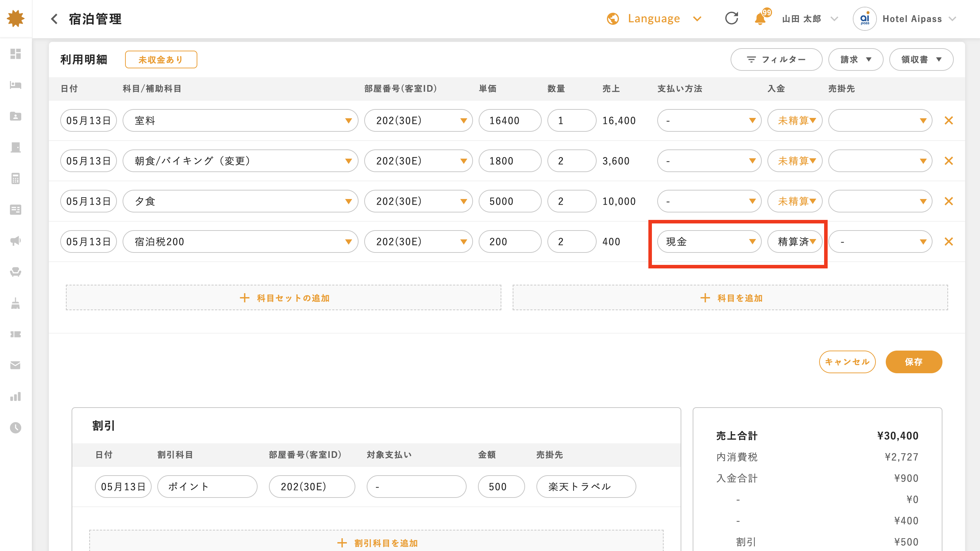Open the ticket sidebar icon

(x=16, y=334)
